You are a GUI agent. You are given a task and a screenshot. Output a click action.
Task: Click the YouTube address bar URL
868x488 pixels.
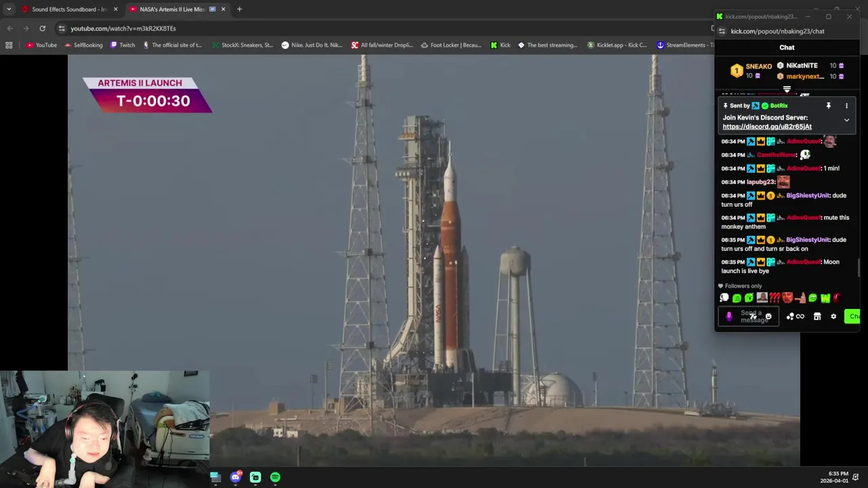[123, 28]
